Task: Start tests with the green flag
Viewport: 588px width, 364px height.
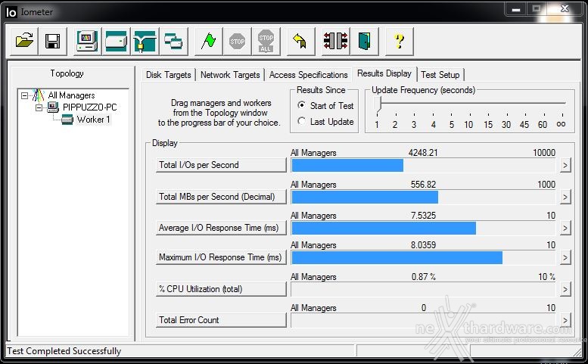Action: point(209,41)
